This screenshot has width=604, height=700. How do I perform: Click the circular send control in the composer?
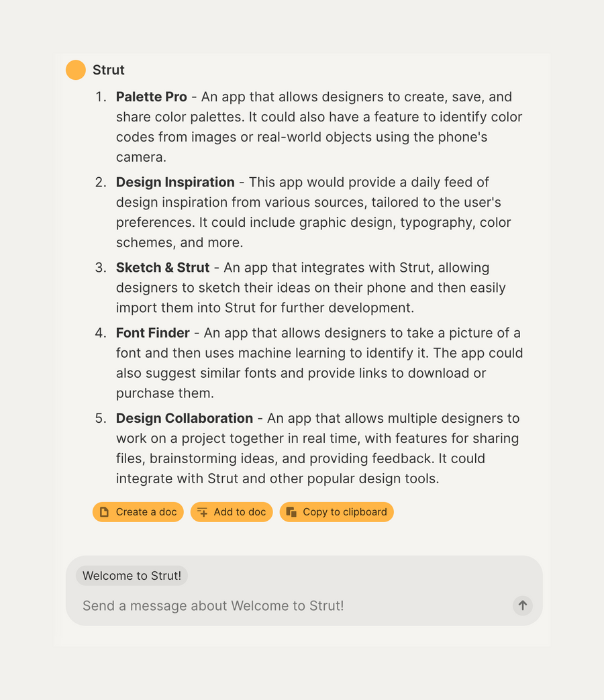[x=522, y=605]
